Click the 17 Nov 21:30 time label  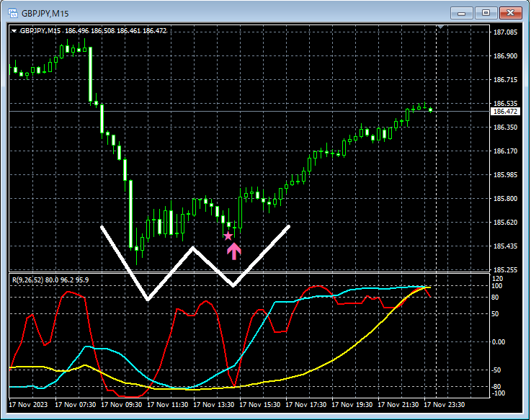[398, 405]
